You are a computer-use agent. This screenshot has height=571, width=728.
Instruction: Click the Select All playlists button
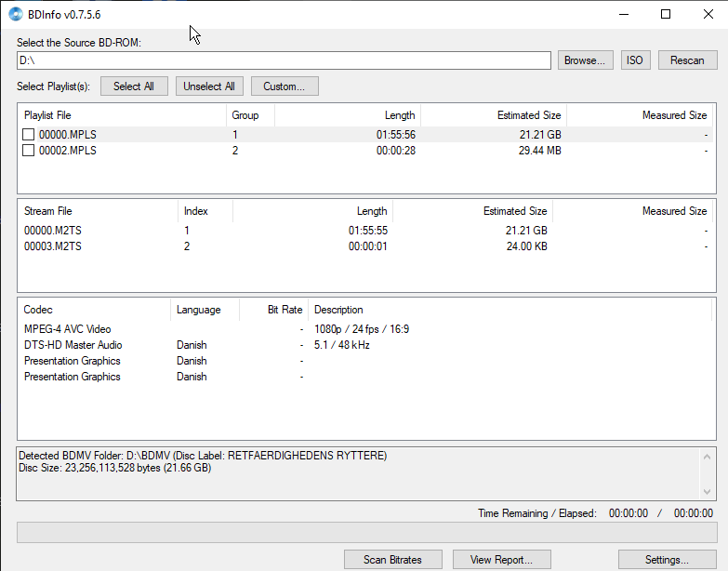[134, 86]
